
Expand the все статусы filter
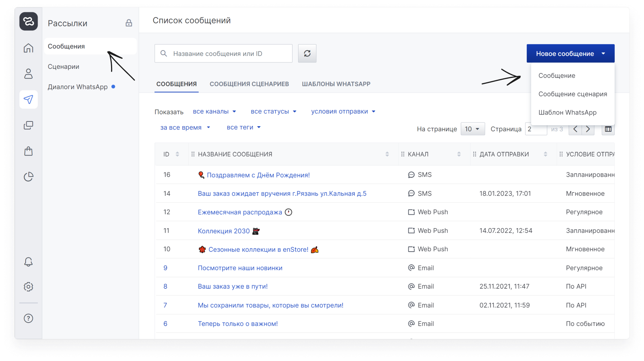click(x=274, y=112)
